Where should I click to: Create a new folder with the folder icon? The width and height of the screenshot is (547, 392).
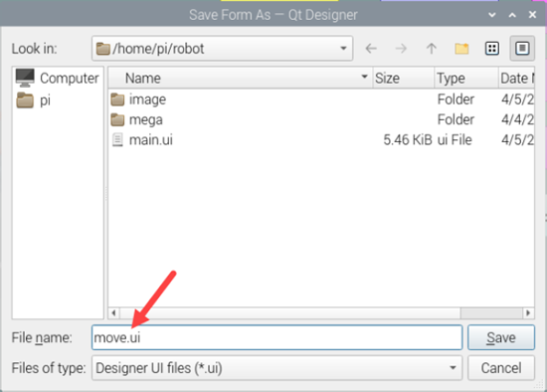(x=461, y=48)
